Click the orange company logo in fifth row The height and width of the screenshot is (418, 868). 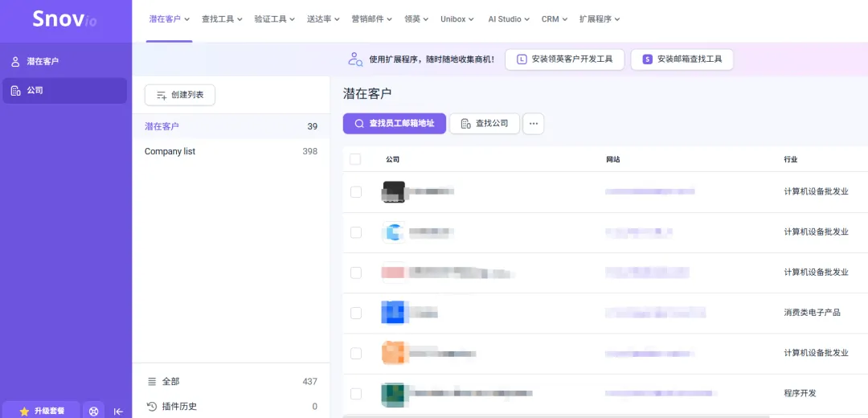(394, 353)
